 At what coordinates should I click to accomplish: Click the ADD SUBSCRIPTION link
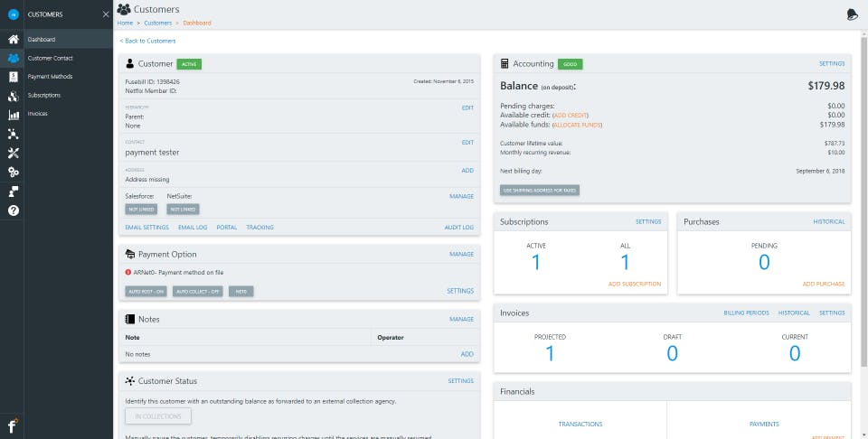(635, 284)
